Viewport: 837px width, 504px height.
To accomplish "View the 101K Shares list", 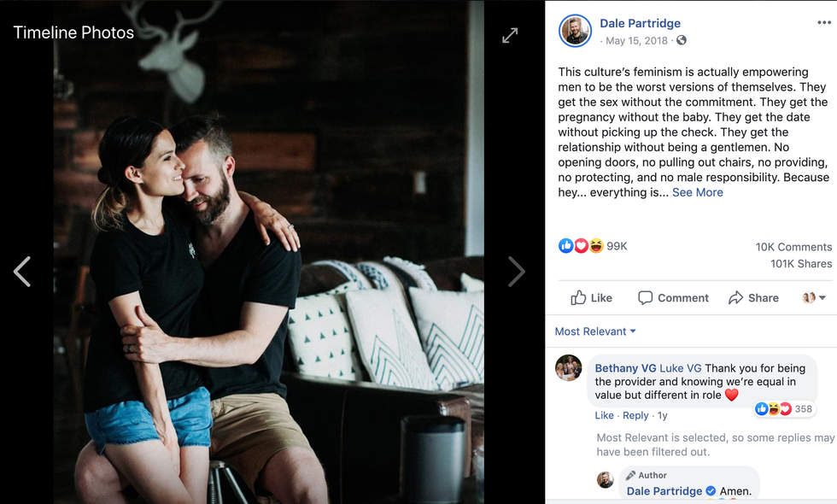I will [x=801, y=263].
